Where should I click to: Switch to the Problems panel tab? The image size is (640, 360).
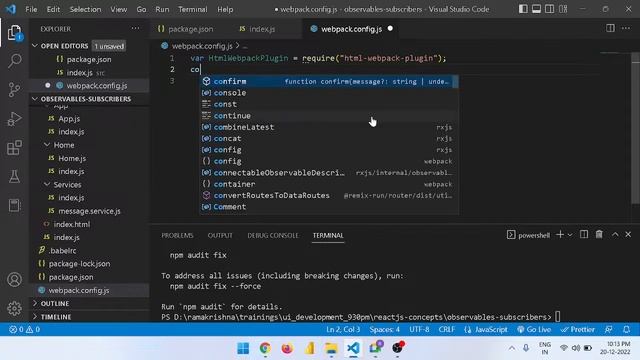(177, 236)
